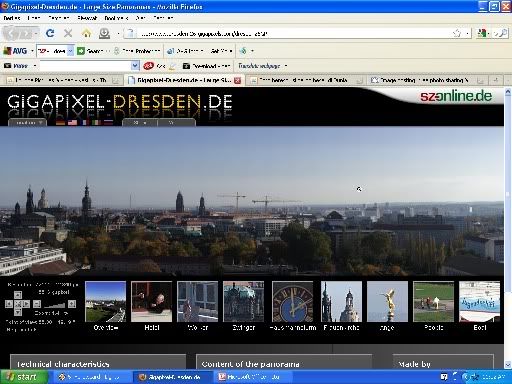Screen dimensions: 512x384
Task: Zoom out using the minus button
Action: (x=37, y=304)
